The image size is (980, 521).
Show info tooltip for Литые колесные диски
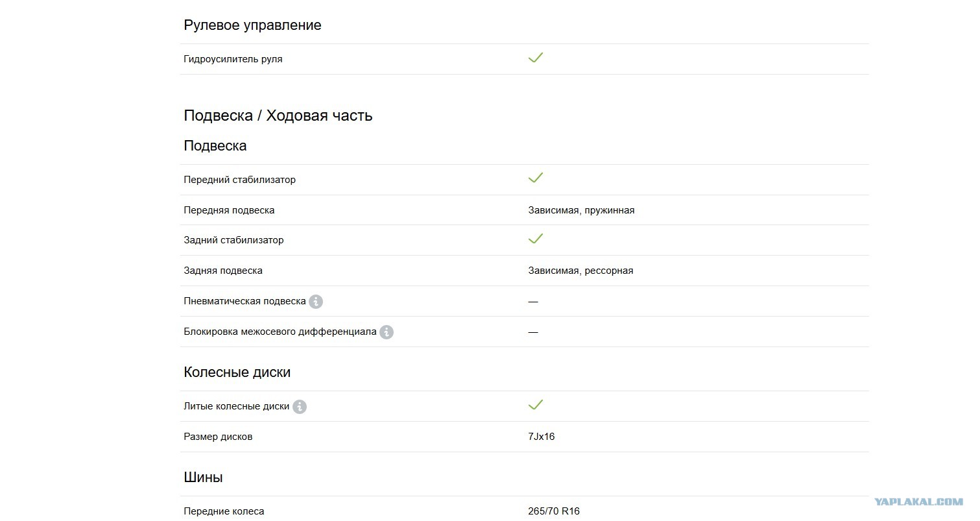click(300, 407)
